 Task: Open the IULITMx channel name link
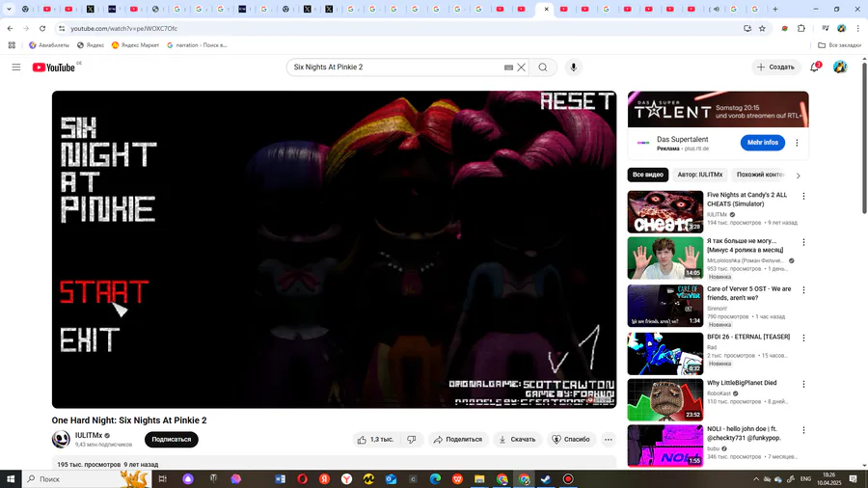pos(89,435)
